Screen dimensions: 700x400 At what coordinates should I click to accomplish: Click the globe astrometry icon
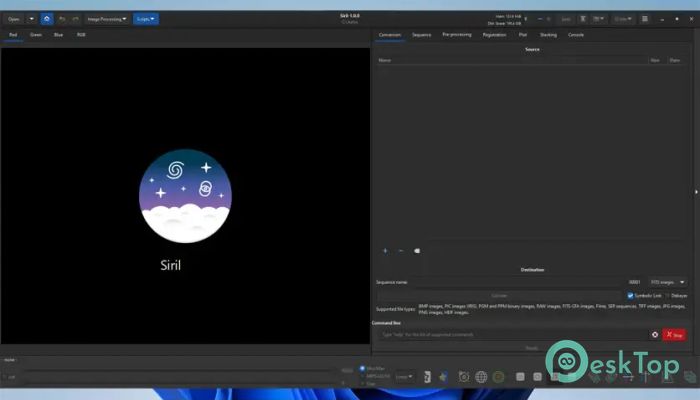pos(481,377)
